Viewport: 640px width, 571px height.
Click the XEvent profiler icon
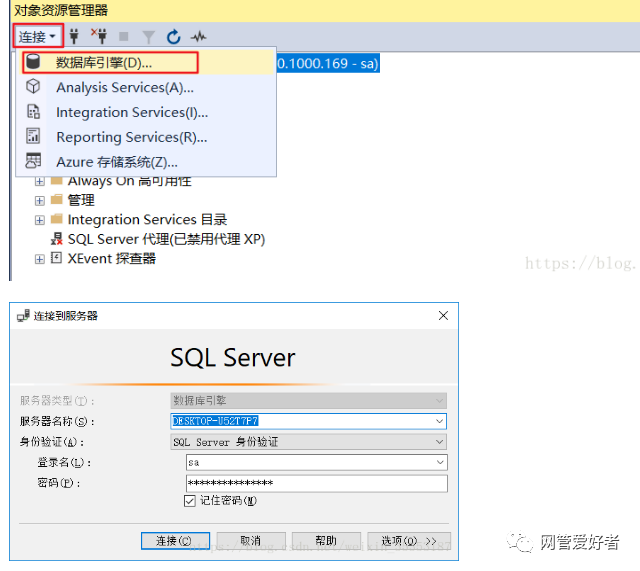click(x=56, y=258)
